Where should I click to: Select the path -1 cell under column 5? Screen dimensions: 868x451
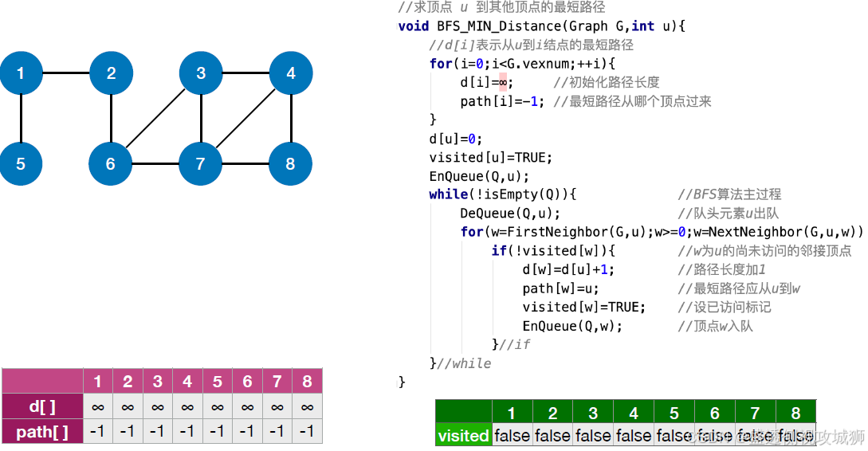tap(218, 432)
